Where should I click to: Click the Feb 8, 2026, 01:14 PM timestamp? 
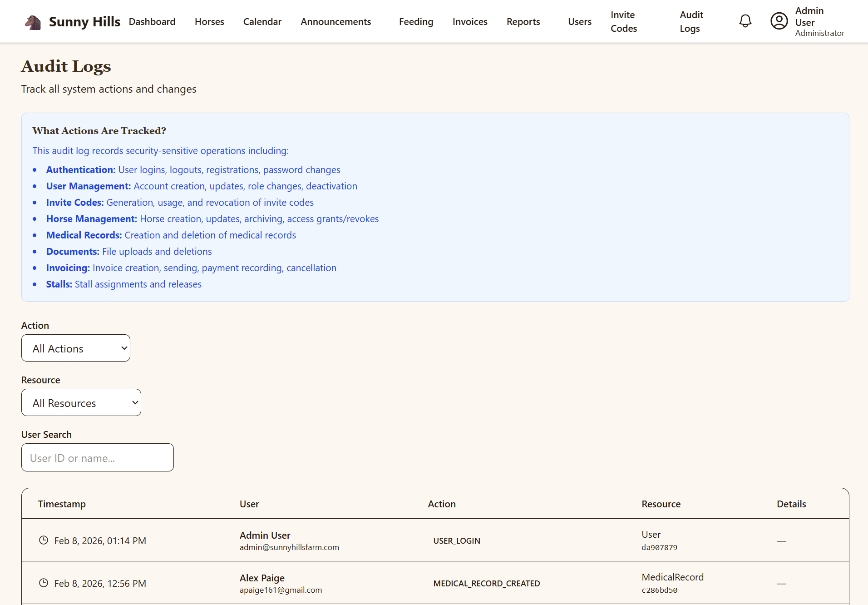click(x=100, y=541)
